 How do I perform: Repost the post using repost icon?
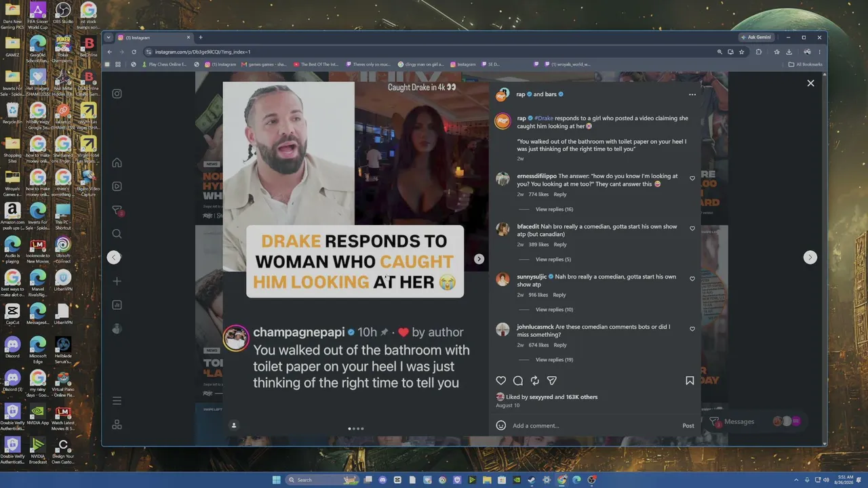[x=535, y=381]
